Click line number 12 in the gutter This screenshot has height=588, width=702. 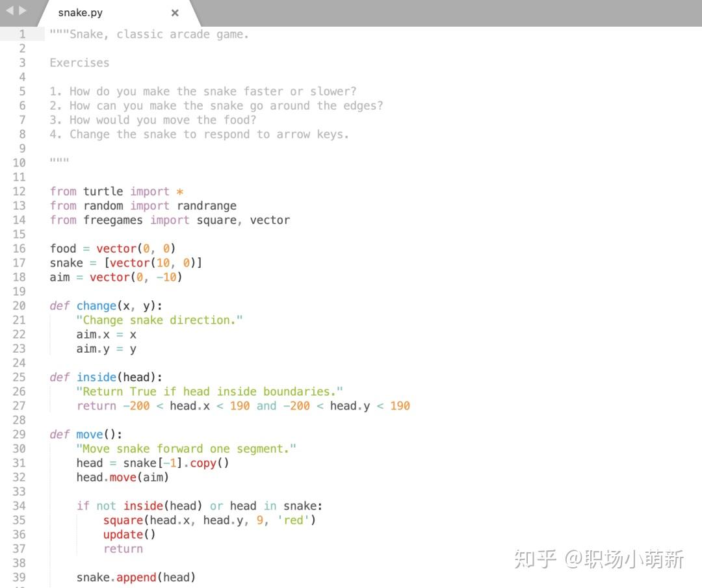(x=19, y=191)
